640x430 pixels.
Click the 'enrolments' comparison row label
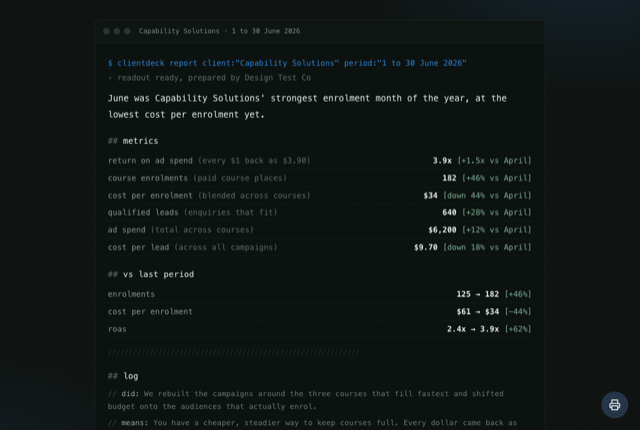click(131, 294)
